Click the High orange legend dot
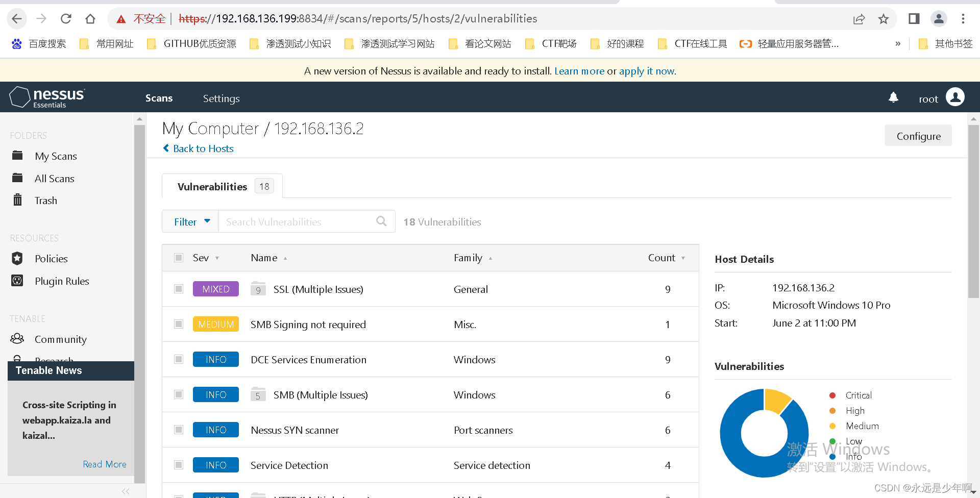Image resolution: width=980 pixels, height=498 pixels. point(832,411)
